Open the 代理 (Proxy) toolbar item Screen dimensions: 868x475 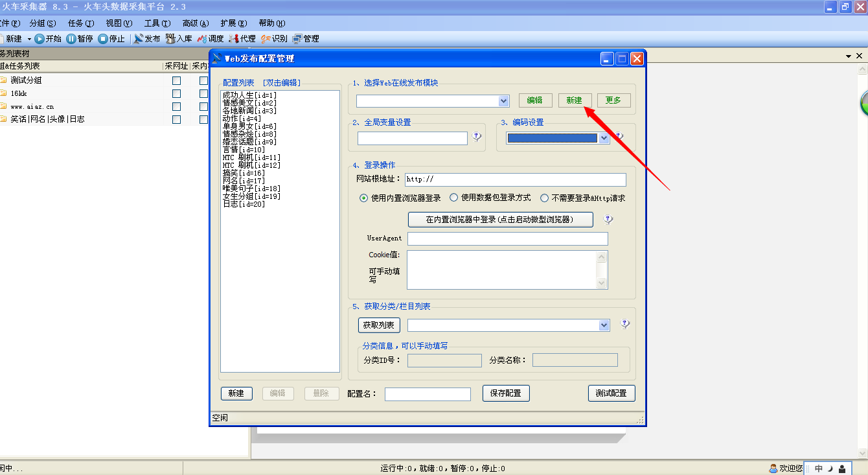pyautogui.click(x=242, y=39)
